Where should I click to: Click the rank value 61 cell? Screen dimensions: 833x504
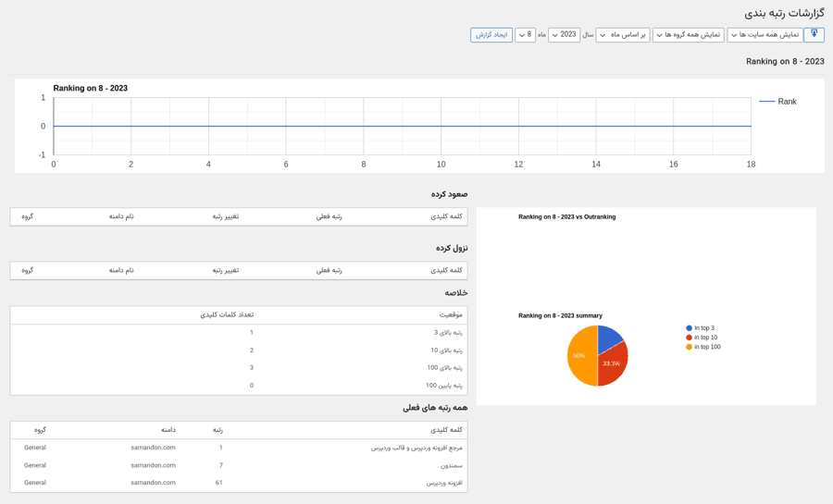pos(218,483)
